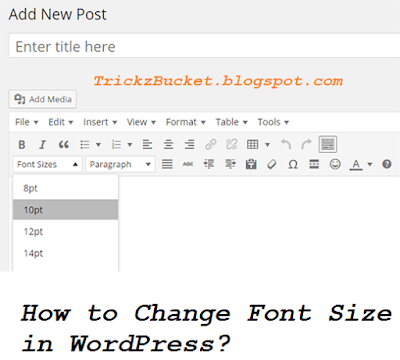
Task: Select 12pt font size
Action: click(65, 232)
